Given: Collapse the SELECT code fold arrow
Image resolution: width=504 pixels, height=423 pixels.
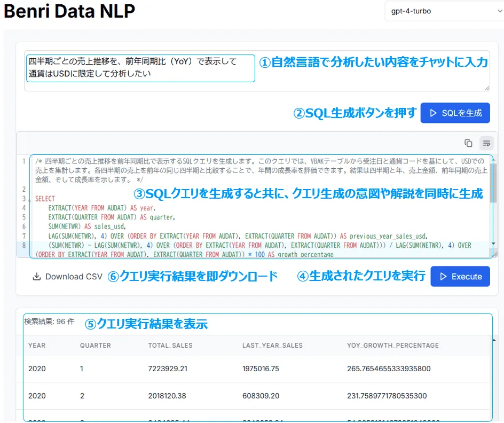Looking at the screenshot, I should [x=29, y=201].
